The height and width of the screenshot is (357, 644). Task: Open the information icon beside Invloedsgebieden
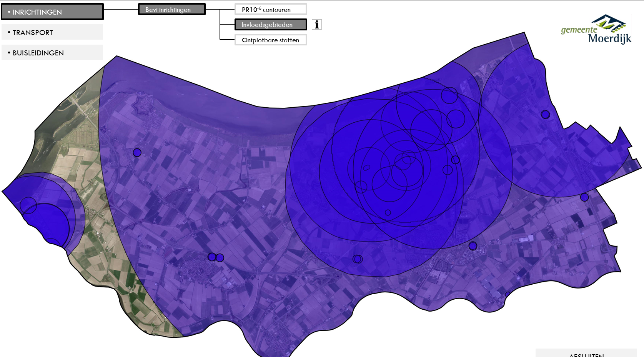[x=317, y=24]
